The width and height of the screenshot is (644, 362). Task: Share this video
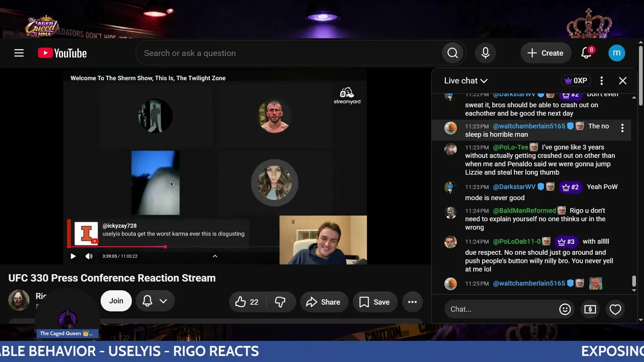(324, 302)
